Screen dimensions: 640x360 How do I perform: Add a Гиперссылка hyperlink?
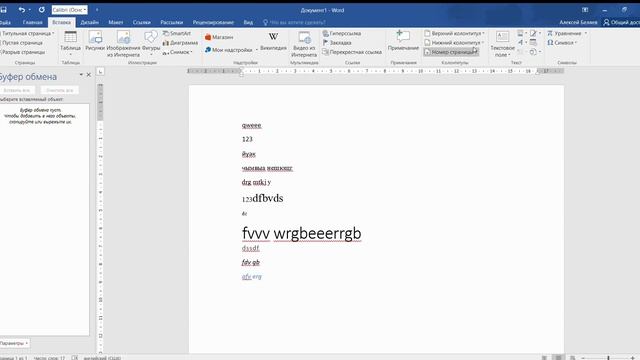point(342,33)
